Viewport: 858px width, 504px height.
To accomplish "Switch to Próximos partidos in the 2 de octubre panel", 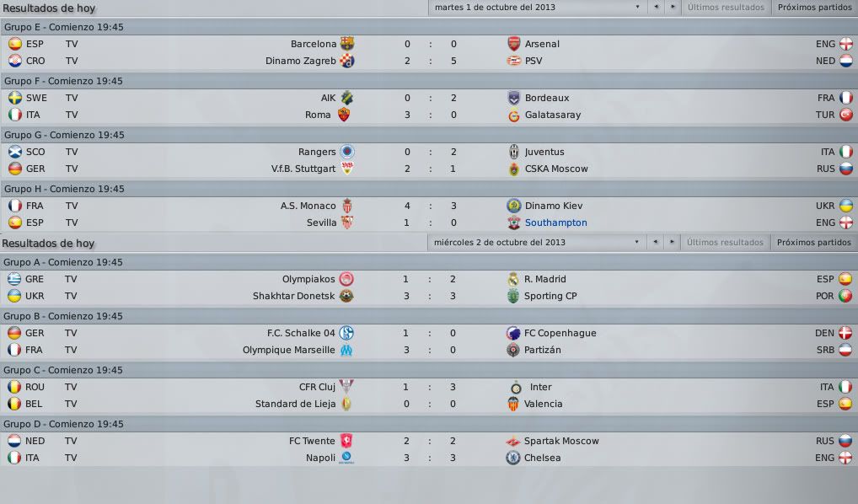I will click(813, 242).
